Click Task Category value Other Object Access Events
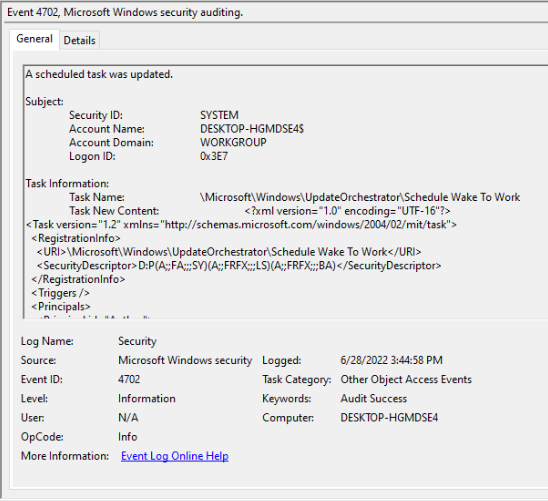The width and height of the screenshot is (548, 501). (x=406, y=379)
